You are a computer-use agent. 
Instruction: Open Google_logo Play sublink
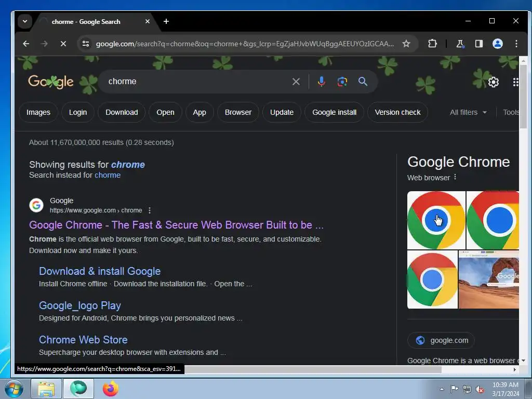79,305
